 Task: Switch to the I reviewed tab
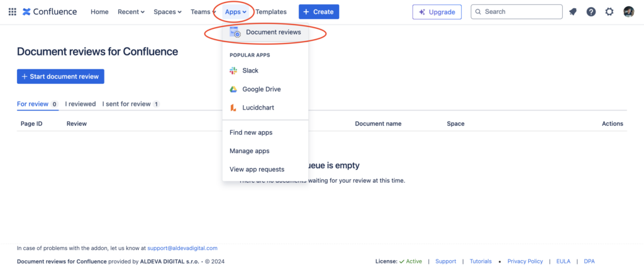pyautogui.click(x=80, y=104)
